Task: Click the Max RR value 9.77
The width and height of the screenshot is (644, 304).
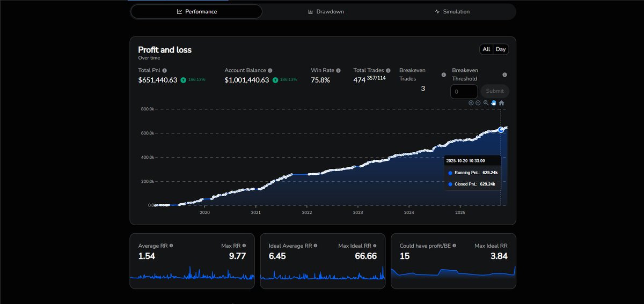Action: [x=237, y=256]
